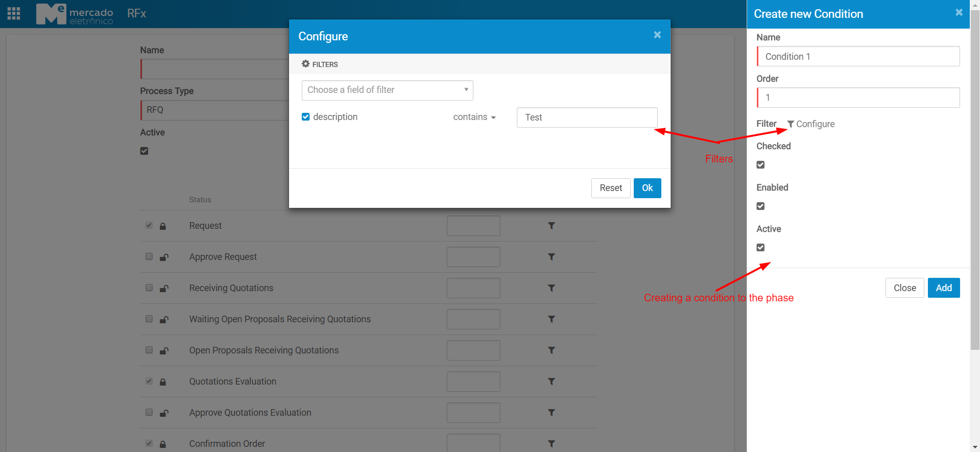
Task: Click filter icon for Approve Quotations Evaluation row
Action: coord(552,413)
